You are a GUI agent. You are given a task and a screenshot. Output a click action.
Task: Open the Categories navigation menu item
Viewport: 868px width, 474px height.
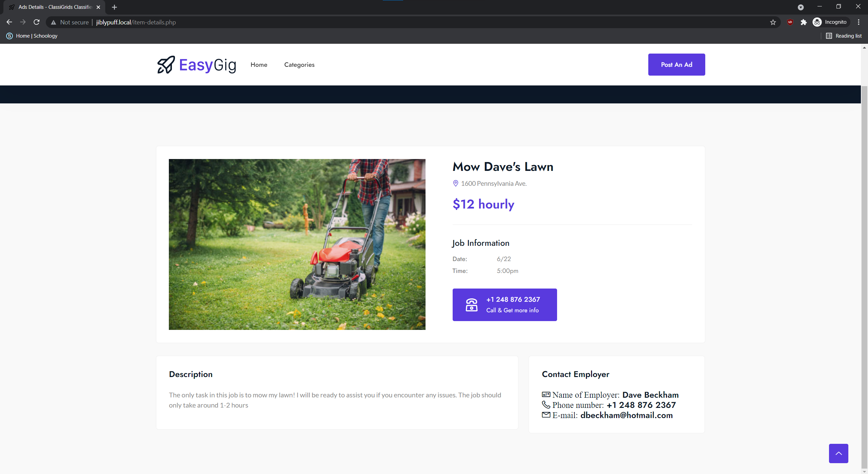[x=299, y=65]
